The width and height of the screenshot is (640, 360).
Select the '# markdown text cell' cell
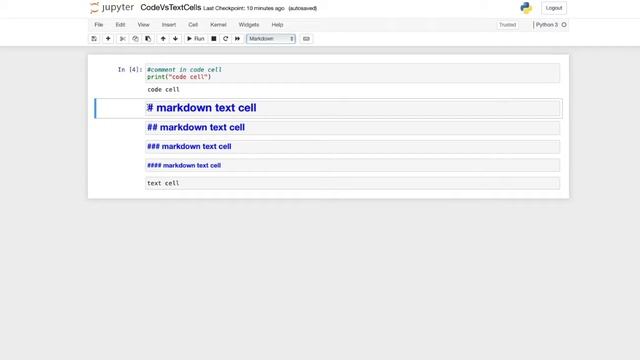click(x=353, y=108)
